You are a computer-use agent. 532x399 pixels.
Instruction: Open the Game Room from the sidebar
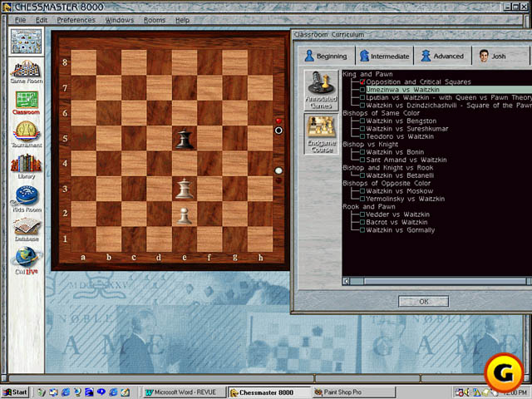27,71
